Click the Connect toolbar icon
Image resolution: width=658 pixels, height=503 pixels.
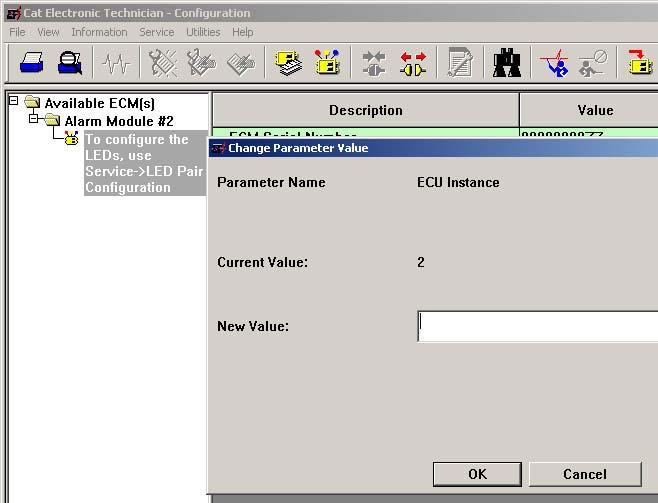pos(373,63)
